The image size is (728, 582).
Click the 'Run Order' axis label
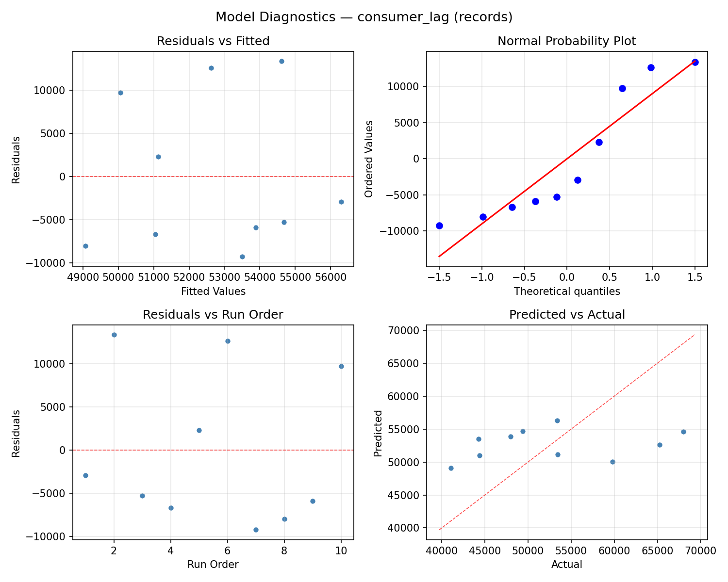[x=213, y=565]
